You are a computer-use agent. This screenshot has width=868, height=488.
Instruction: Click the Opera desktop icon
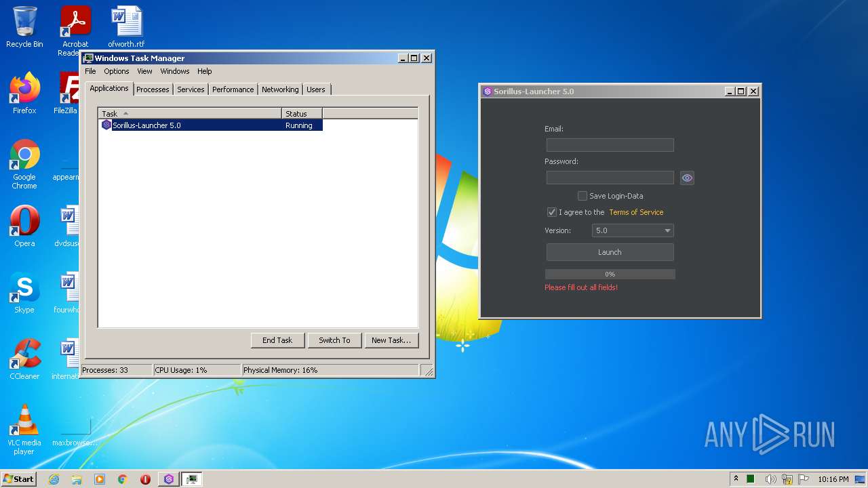click(x=24, y=226)
